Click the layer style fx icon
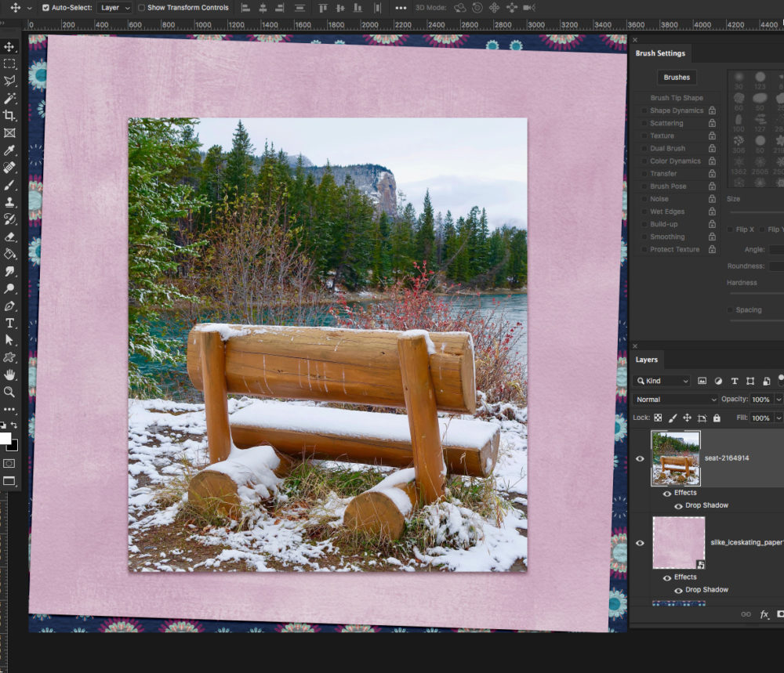The image size is (784, 673). (x=764, y=615)
